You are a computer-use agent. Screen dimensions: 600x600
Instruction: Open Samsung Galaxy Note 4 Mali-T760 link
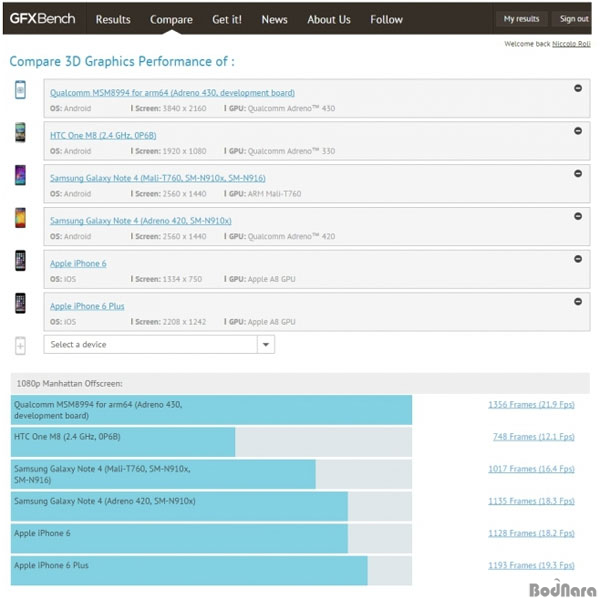pyautogui.click(x=158, y=178)
